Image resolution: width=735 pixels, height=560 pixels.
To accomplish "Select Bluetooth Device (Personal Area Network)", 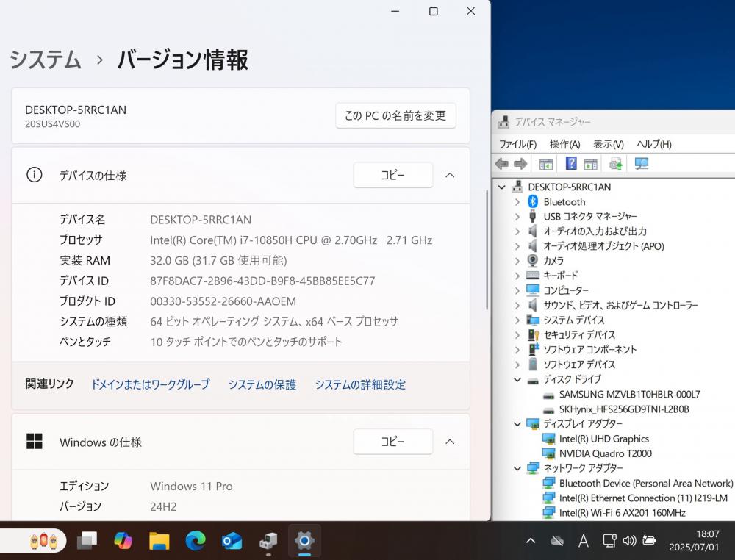I will [645, 483].
